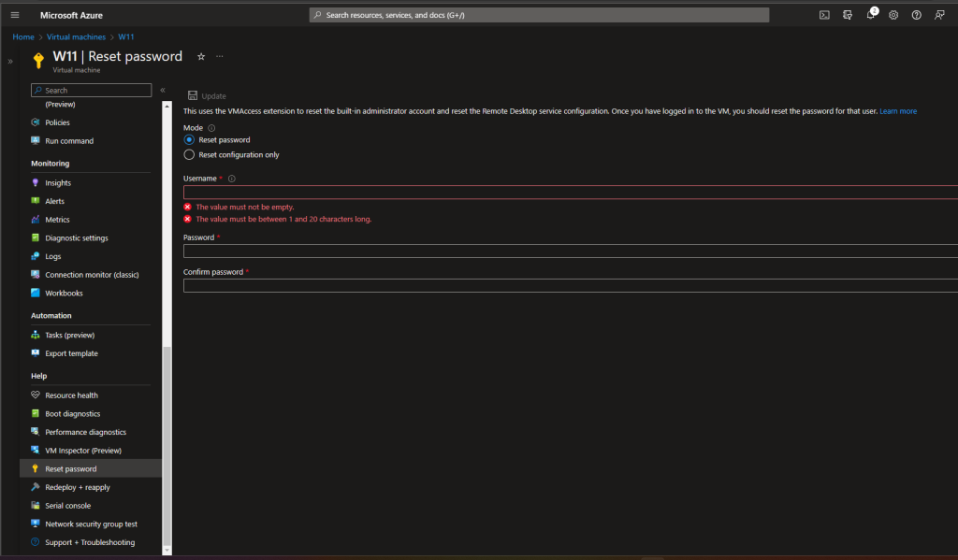This screenshot has height=560, width=958.
Task: Favorite this page with the star icon
Action: click(x=200, y=56)
